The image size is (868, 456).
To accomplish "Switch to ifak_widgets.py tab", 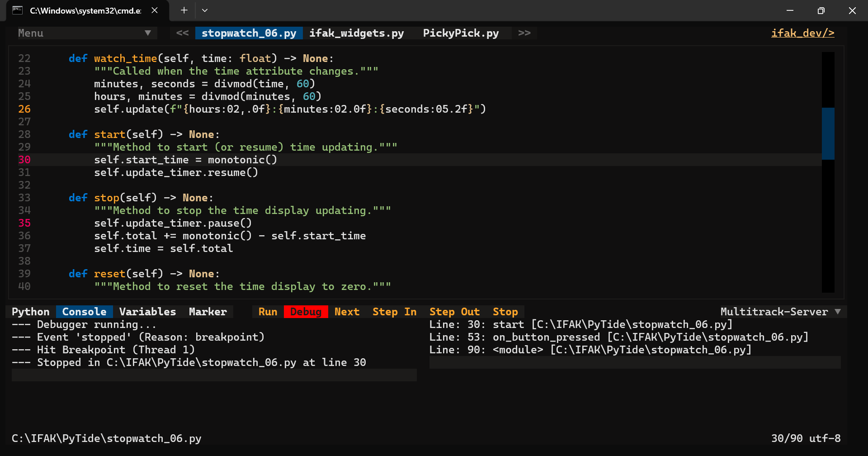I will (x=356, y=33).
